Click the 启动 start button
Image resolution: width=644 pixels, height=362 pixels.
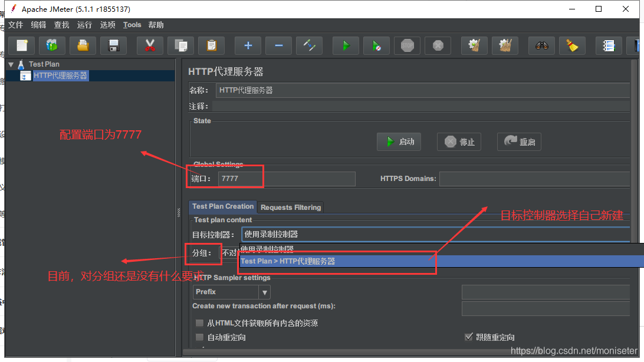[x=399, y=141]
